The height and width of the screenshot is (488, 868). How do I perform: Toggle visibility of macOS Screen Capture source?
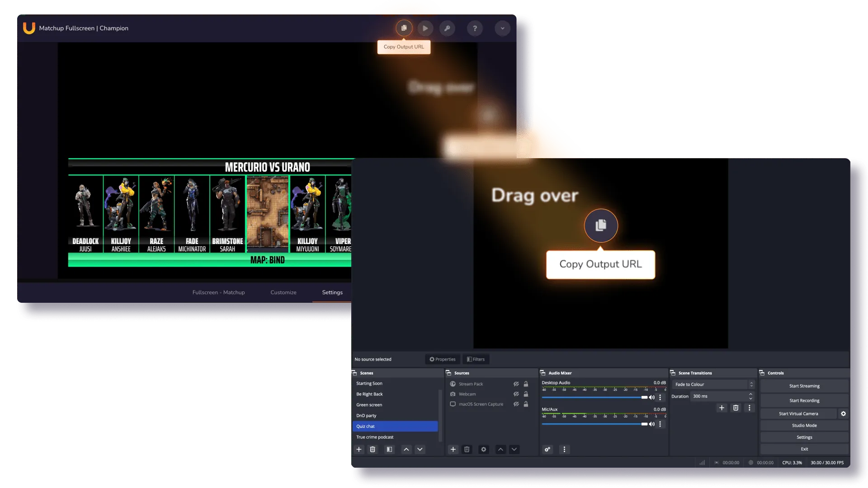coord(516,404)
